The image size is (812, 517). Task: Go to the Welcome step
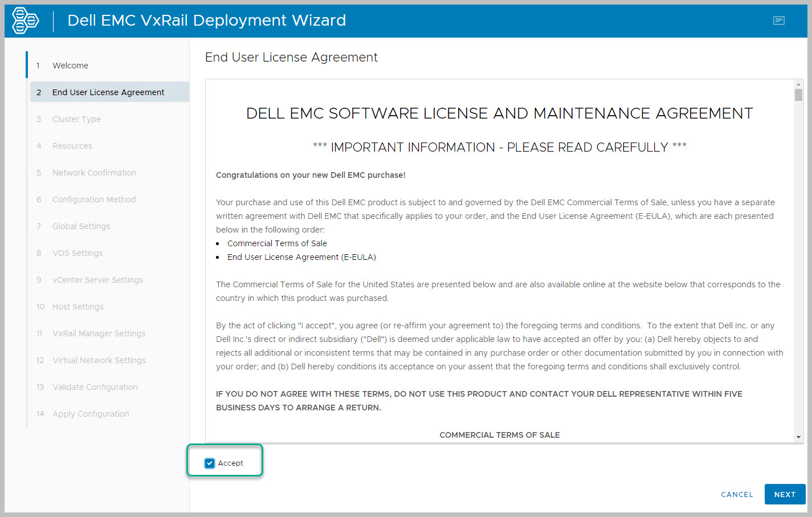tap(70, 66)
